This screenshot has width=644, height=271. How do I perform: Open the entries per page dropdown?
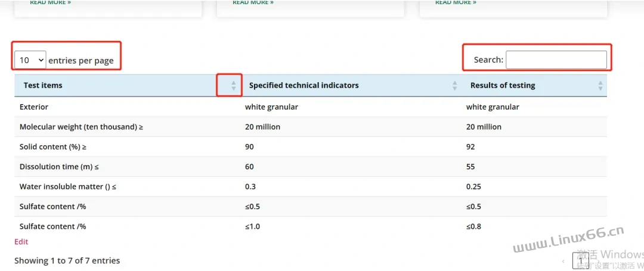(30, 60)
